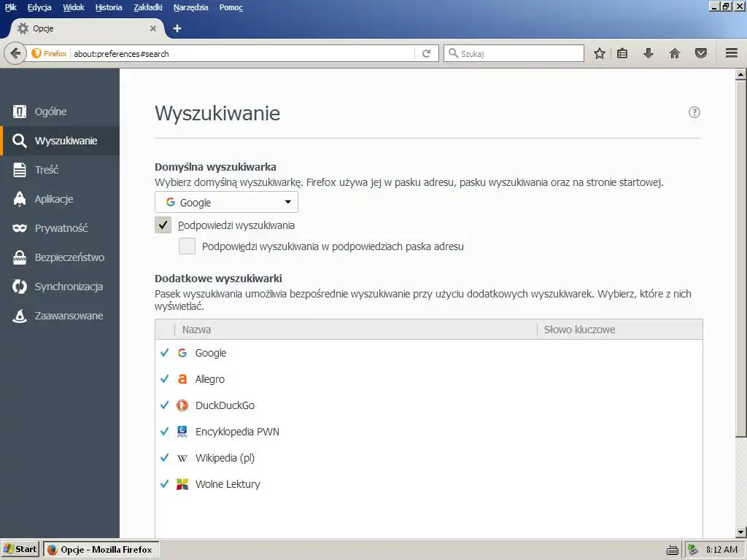The image size is (747, 560).
Task: Select the Wikipedia (pl) engine name text
Action: click(x=225, y=458)
